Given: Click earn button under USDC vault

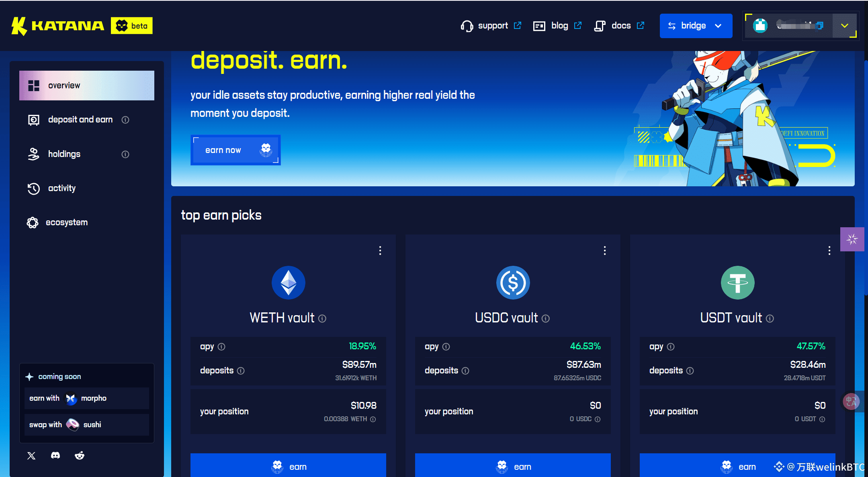Looking at the screenshot, I should (x=513, y=466).
